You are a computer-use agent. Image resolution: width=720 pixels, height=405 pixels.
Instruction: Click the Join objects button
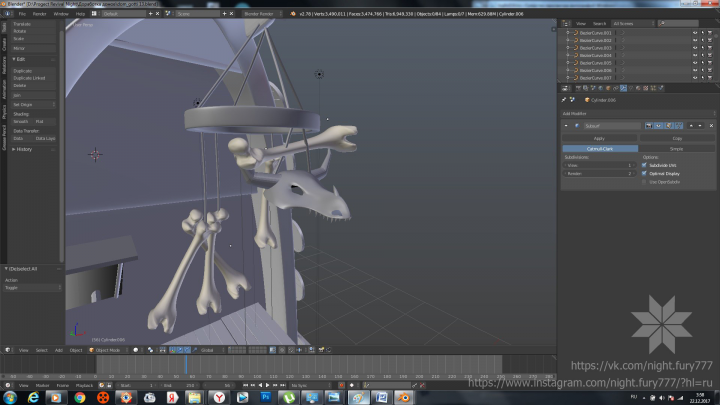pos(33,95)
